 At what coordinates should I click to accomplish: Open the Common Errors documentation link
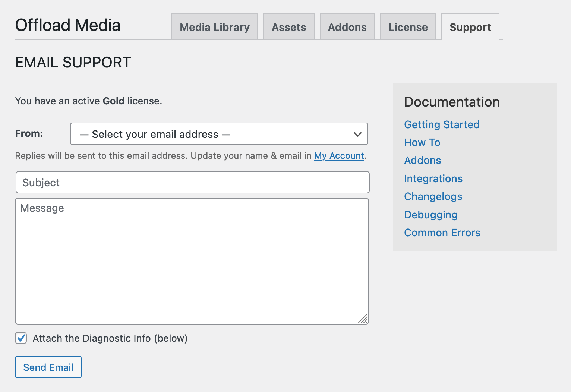click(x=442, y=233)
